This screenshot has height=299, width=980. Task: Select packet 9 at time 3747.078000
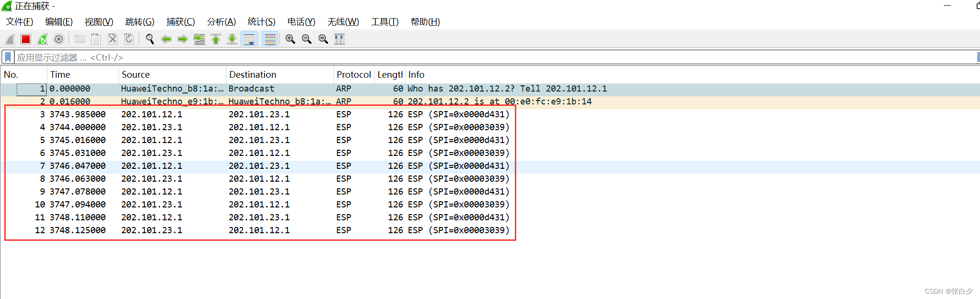click(490, 192)
